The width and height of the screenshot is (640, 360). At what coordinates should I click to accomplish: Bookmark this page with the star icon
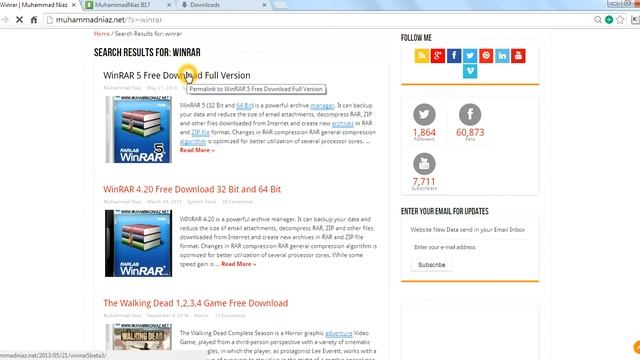coord(620,20)
